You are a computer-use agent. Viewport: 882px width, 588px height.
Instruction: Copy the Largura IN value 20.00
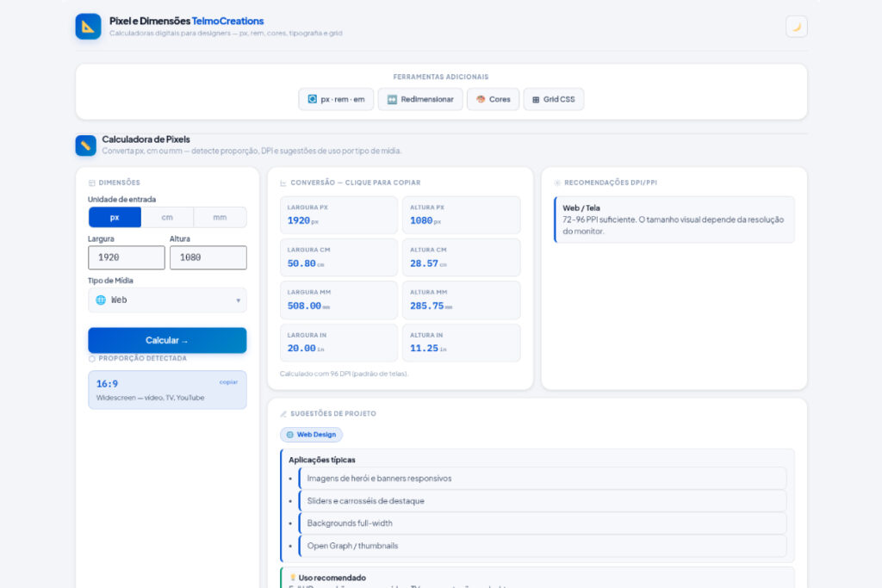coord(339,343)
